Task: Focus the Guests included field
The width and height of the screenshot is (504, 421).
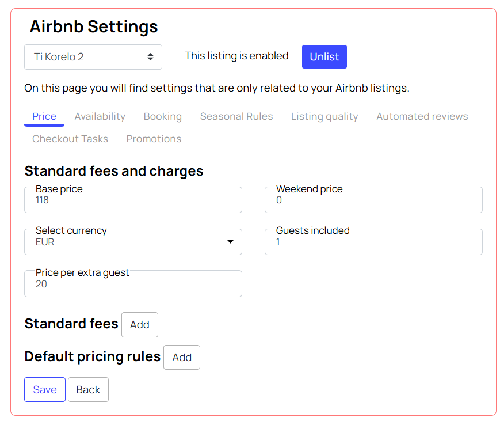Action: pyautogui.click(x=373, y=242)
